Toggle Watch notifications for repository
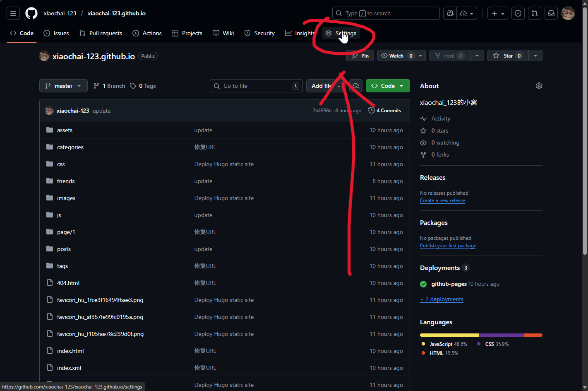This screenshot has width=588, height=391. pos(396,56)
